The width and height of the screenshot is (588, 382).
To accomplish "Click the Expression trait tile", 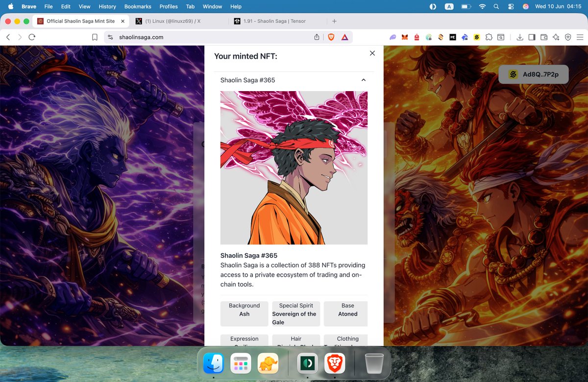I will (245, 340).
